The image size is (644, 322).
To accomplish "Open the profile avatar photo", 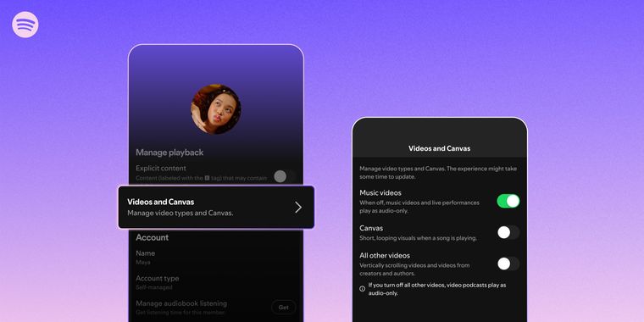I will 216,109.
